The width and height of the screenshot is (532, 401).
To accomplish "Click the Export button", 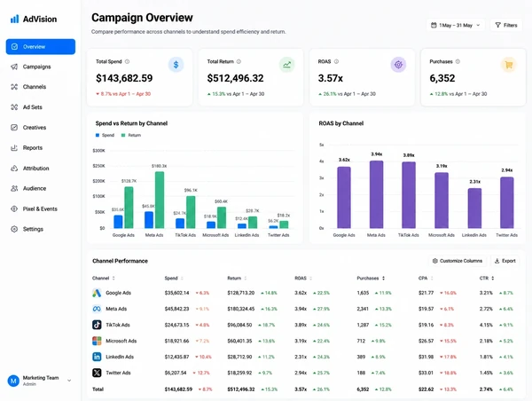I will (x=505, y=261).
